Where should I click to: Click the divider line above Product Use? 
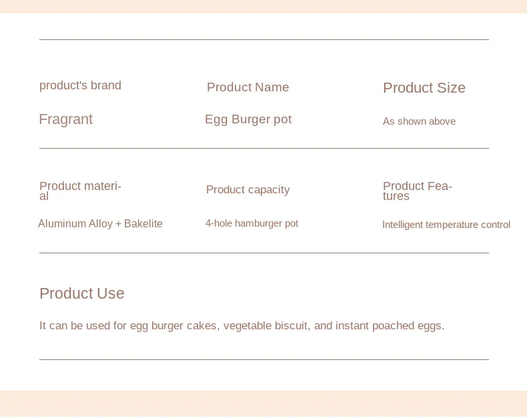264,253
